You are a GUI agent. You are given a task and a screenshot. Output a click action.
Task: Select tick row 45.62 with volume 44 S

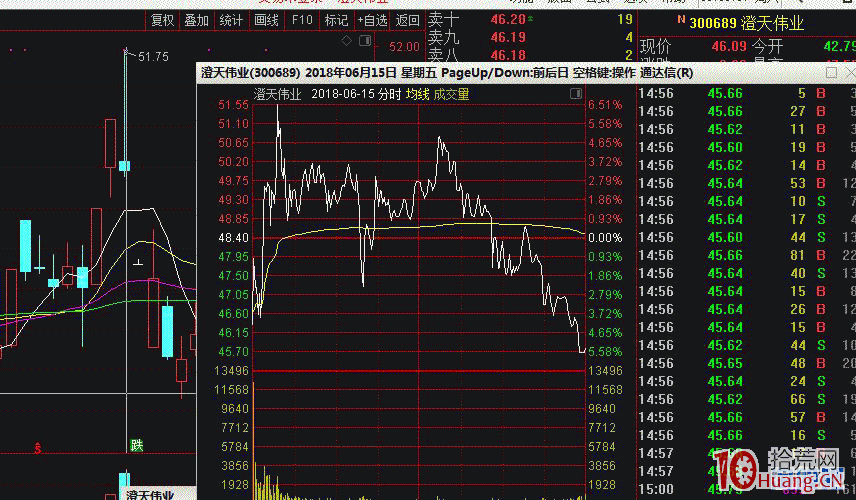point(746,346)
